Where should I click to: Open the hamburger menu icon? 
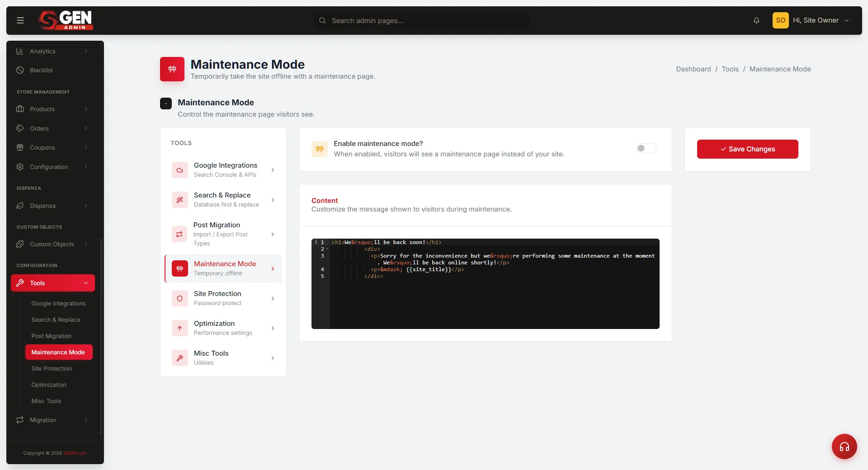[20, 20]
